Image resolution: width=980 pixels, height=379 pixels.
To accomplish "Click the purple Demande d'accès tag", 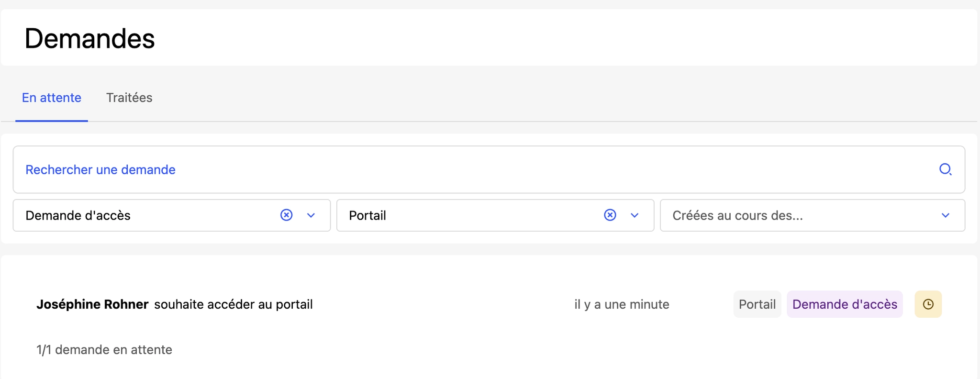I will click(x=845, y=304).
